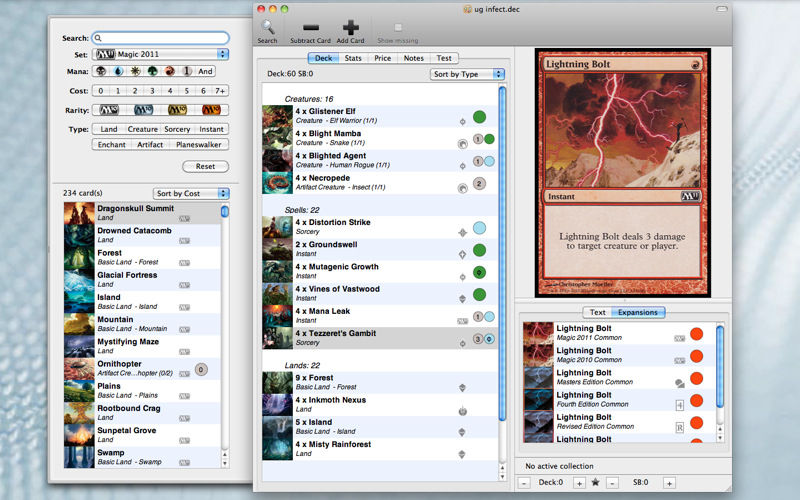Click the set symbol on Mana Leak row
Viewport: 800px width, 500px height.
(x=463, y=321)
